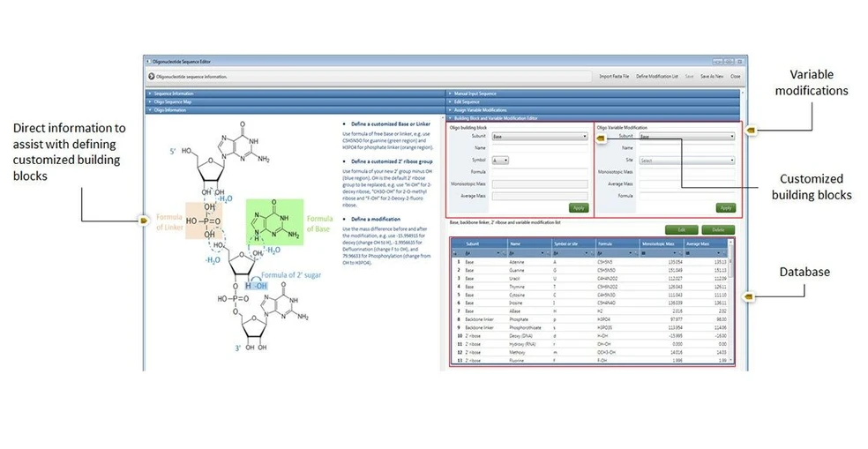Click Name field in Oligo Variable Modification
The width and height of the screenshot is (868, 449).
coord(687,148)
